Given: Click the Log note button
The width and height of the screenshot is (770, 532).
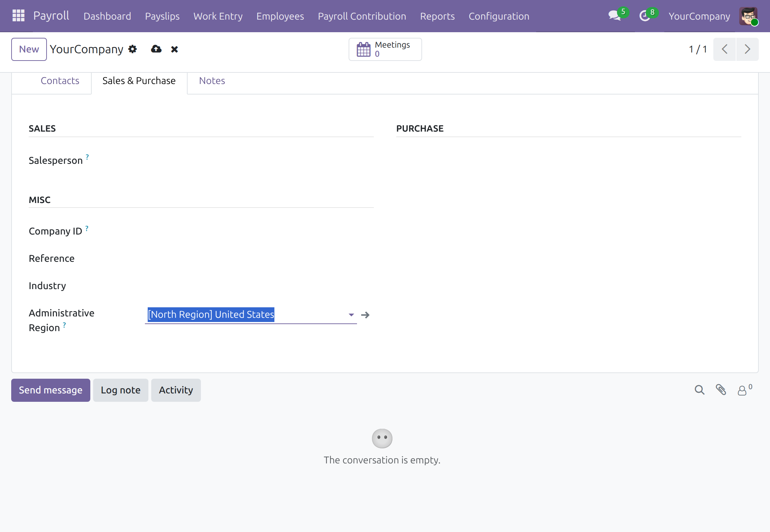Looking at the screenshot, I should (x=120, y=390).
